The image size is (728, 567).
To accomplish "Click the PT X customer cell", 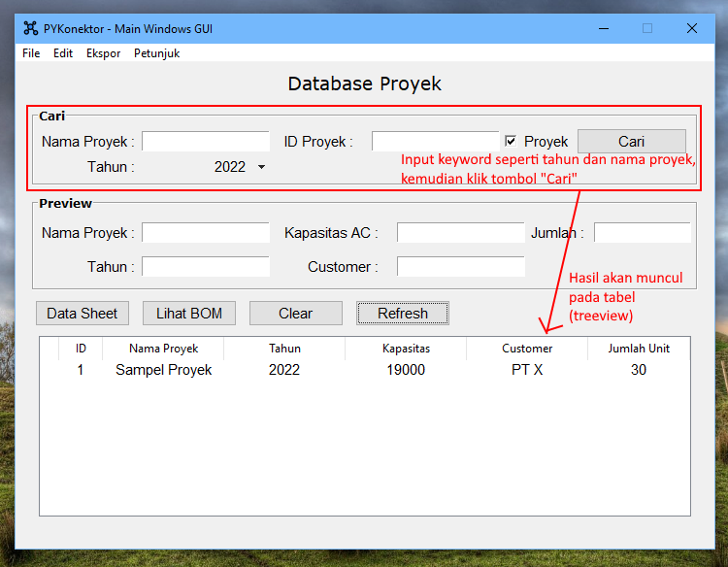I will coord(527,370).
